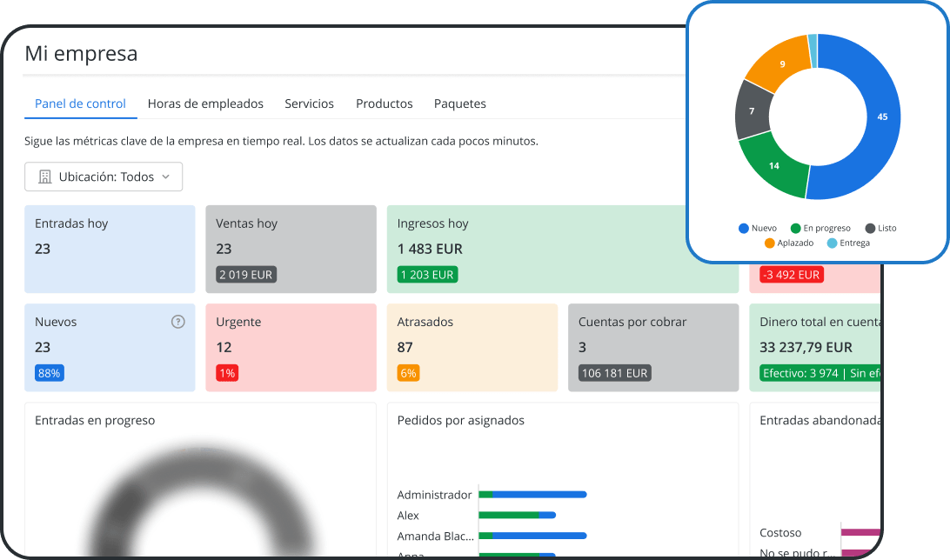
Task: Click the 6% badge in Atrasados
Action: tap(408, 373)
